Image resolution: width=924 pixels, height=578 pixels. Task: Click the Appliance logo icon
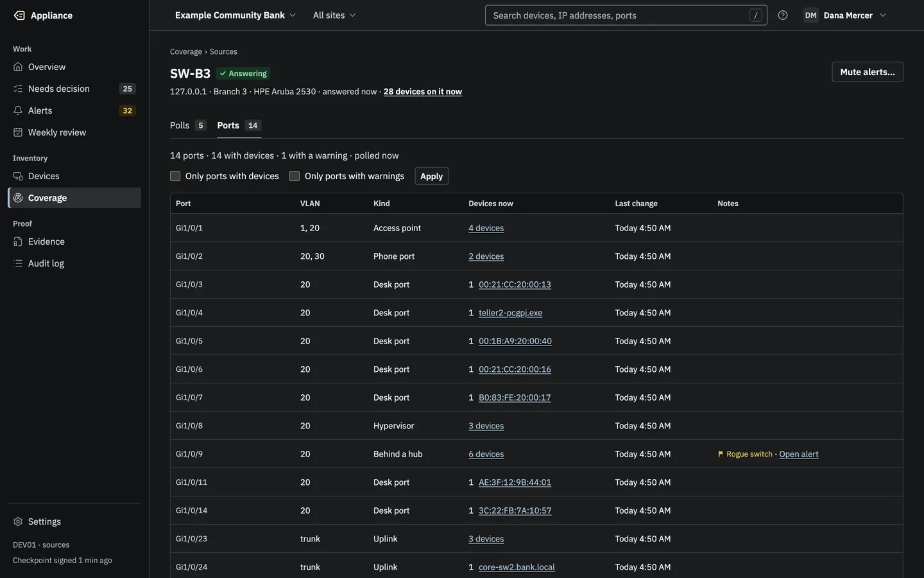point(19,15)
